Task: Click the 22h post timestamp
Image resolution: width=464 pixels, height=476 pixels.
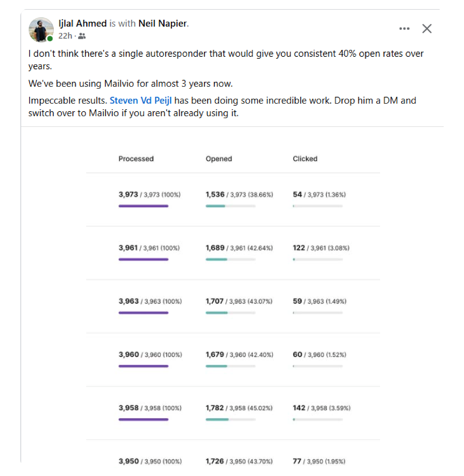Action: (x=65, y=36)
